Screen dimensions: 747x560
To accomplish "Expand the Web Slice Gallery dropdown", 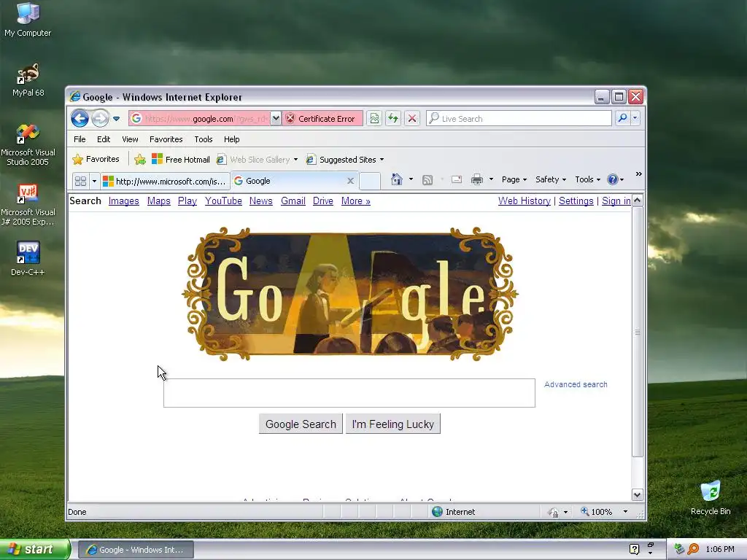I will click(295, 160).
